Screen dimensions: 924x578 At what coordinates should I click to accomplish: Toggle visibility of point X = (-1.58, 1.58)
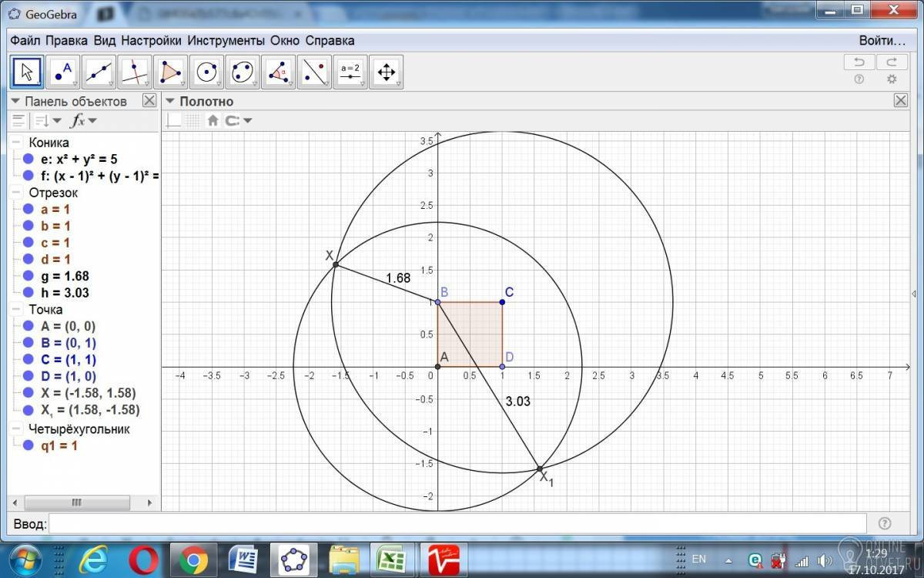pyautogui.click(x=28, y=393)
